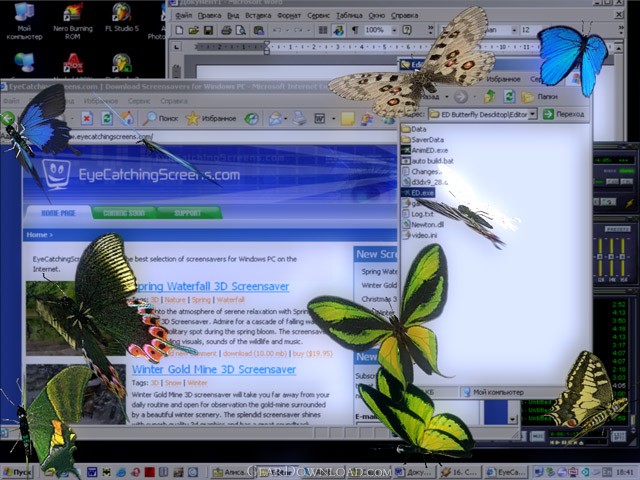Click the green Refresh icon in the Explorer window
Image resolution: width=640 pixels, height=480 pixels.
509,97
